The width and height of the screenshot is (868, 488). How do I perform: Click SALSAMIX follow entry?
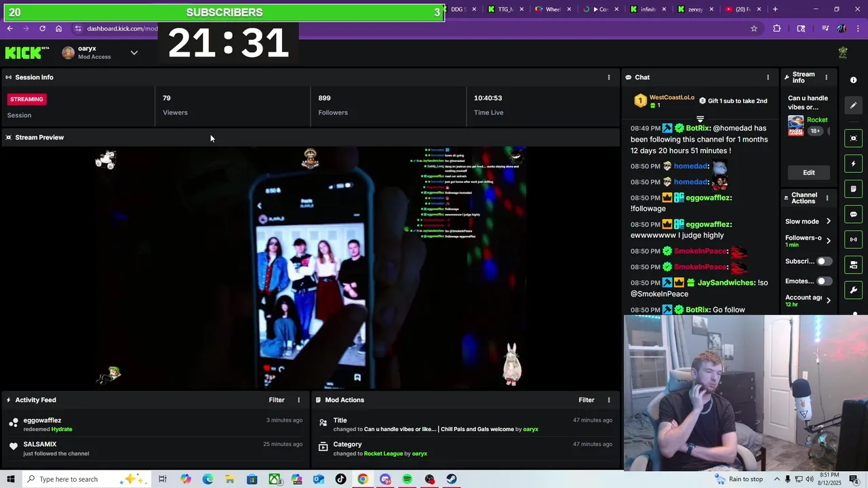click(x=155, y=449)
